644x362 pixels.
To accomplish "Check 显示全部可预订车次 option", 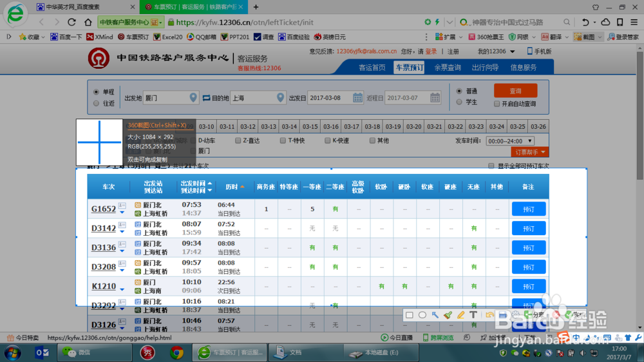I will coord(491,166).
